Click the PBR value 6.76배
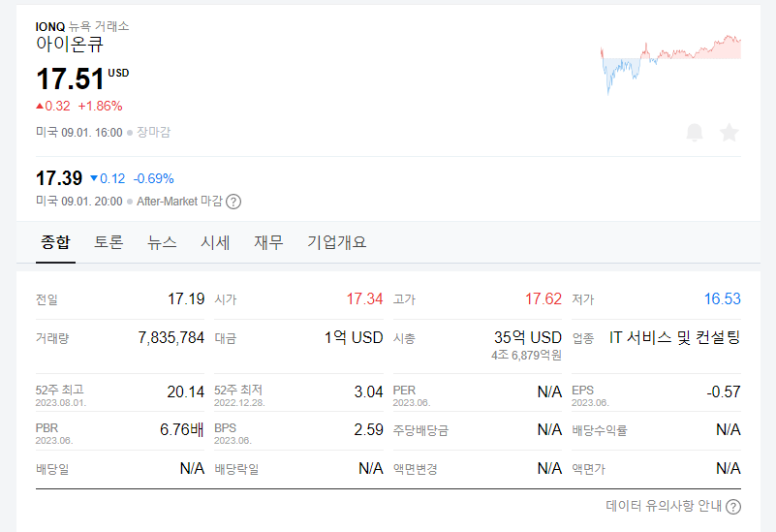The image size is (776, 532). (182, 429)
